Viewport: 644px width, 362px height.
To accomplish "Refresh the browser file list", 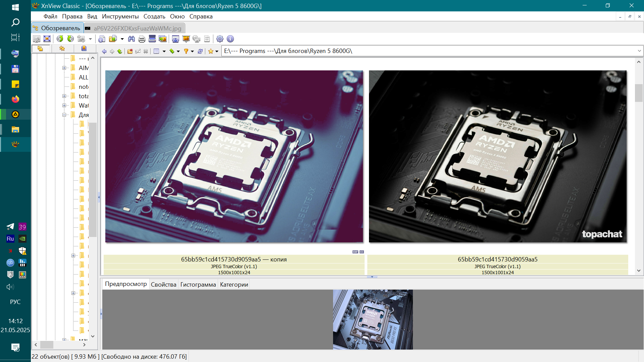I will pyautogui.click(x=200, y=51).
